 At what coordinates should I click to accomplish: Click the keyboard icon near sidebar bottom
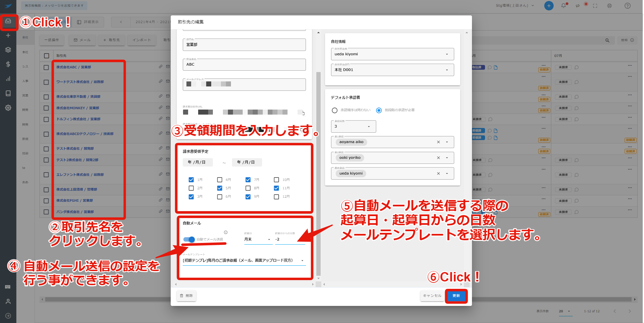click(x=8, y=287)
